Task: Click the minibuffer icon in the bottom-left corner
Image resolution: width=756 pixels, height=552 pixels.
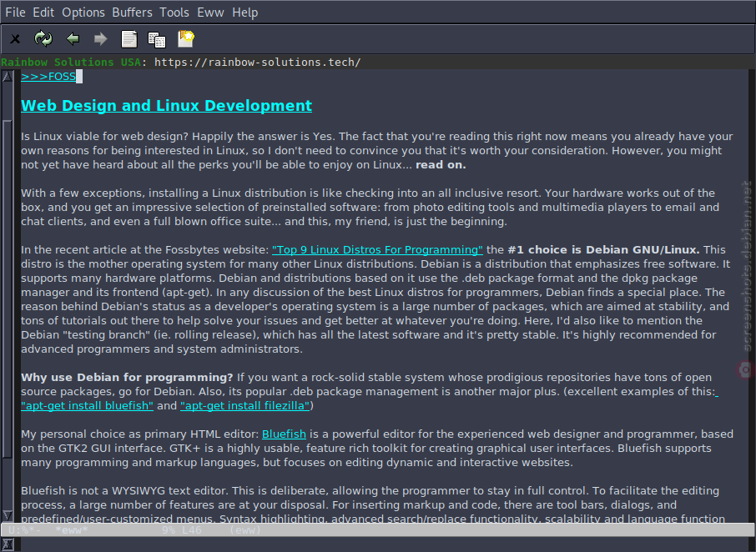Action: point(8,544)
